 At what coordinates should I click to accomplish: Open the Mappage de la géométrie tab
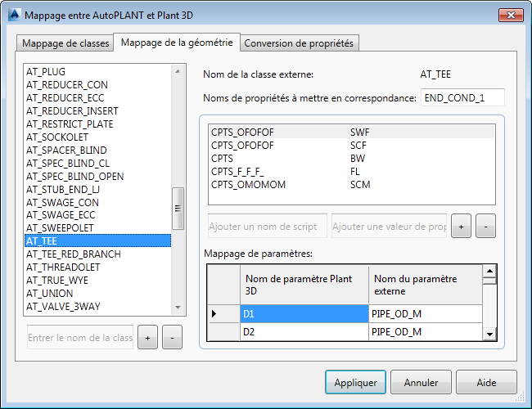point(177,43)
